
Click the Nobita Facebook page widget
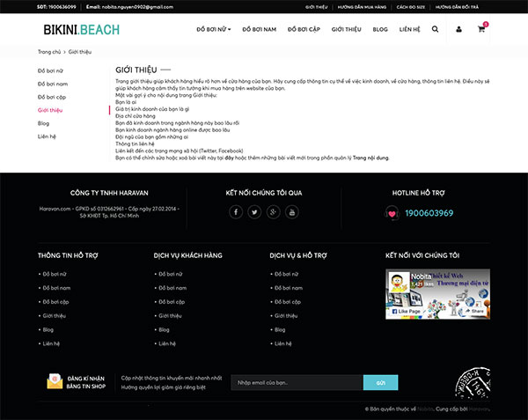coord(437,294)
